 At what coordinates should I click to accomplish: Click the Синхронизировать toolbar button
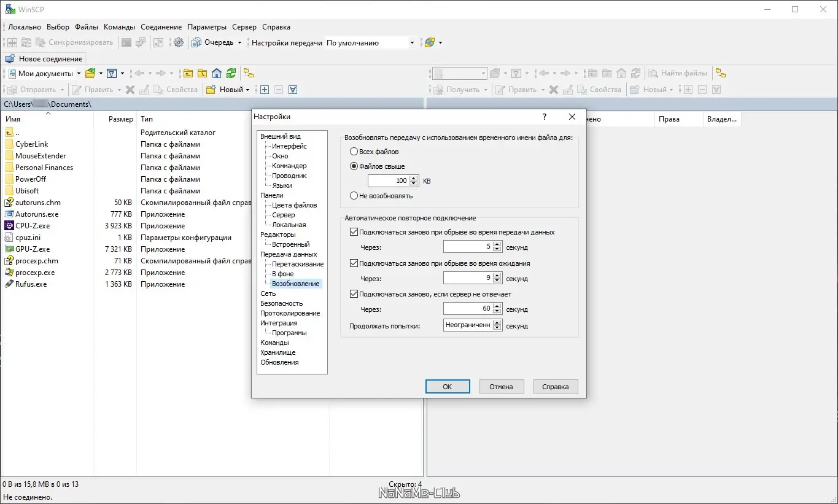(75, 42)
